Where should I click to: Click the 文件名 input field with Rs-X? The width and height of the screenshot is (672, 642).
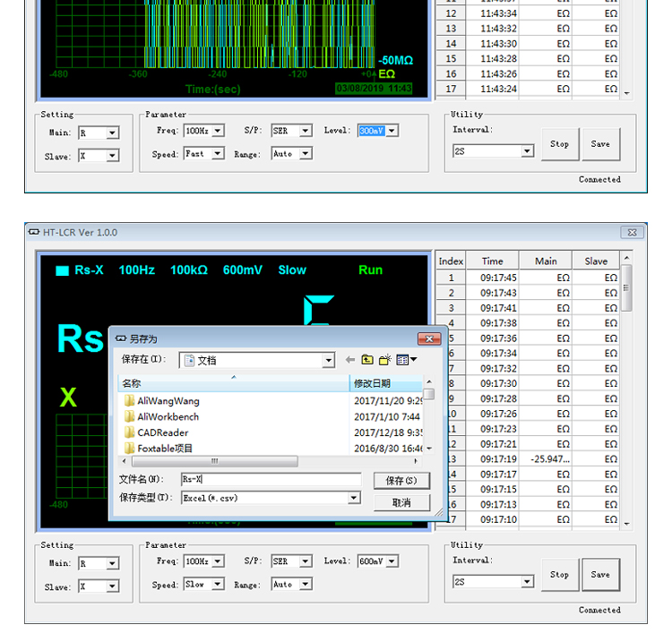(271, 479)
